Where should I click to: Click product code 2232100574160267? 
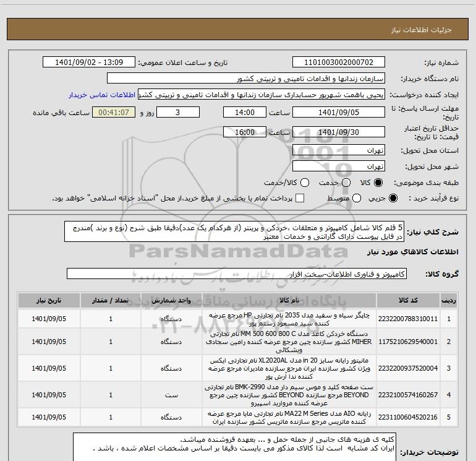click(x=408, y=395)
